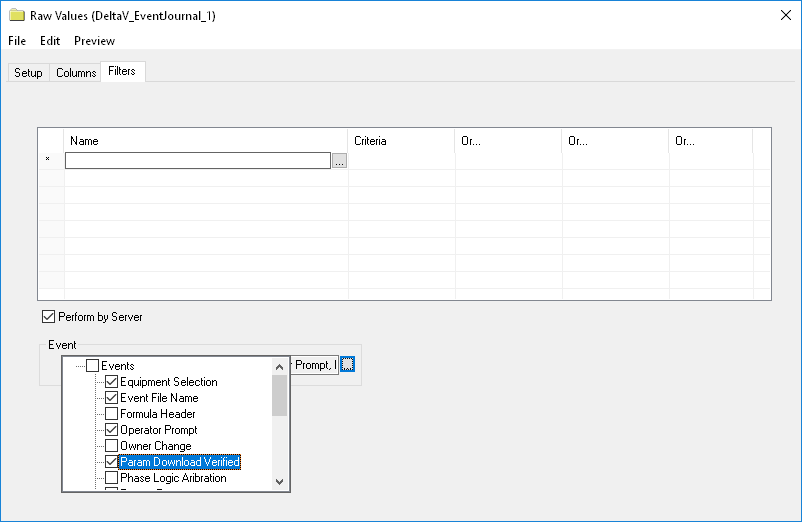This screenshot has height=522, width=802.
Task: Select the Operator Prompt tree label
Action: (159, 430)
